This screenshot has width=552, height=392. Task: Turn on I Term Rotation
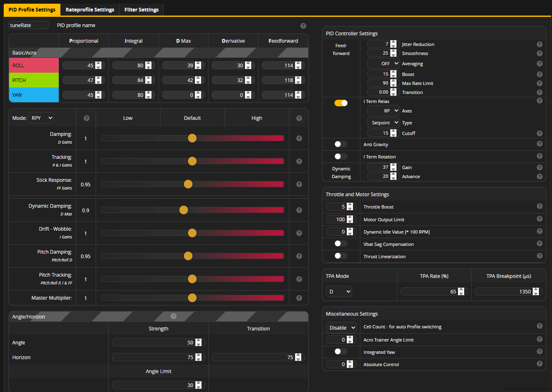click(x=341, y=156)
